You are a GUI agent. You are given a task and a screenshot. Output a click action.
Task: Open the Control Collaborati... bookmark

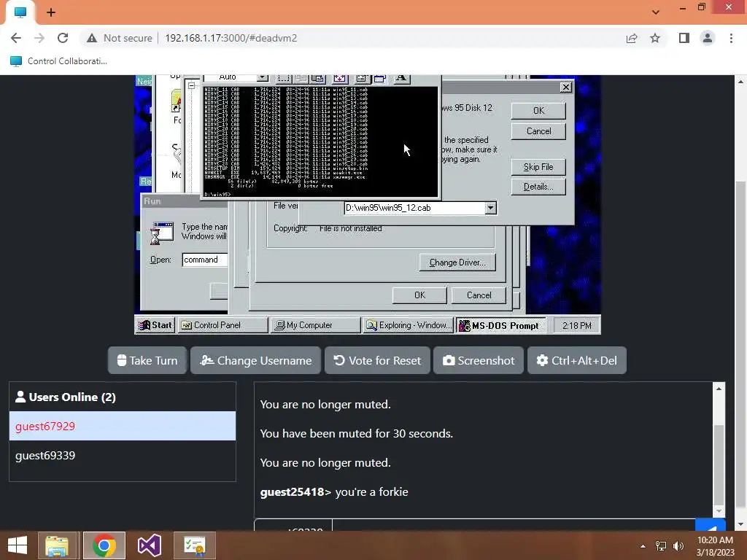coord(58,61)
